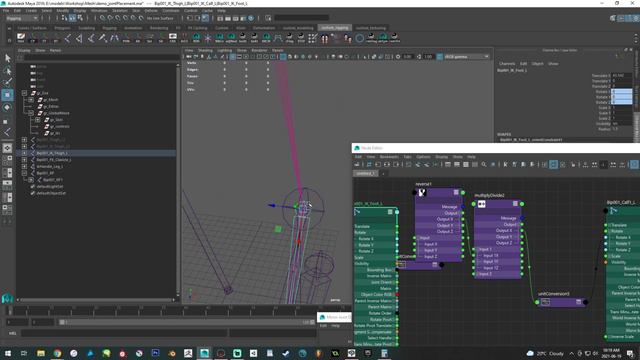Select the Node Editor untitled tab

tap(365, 173)
